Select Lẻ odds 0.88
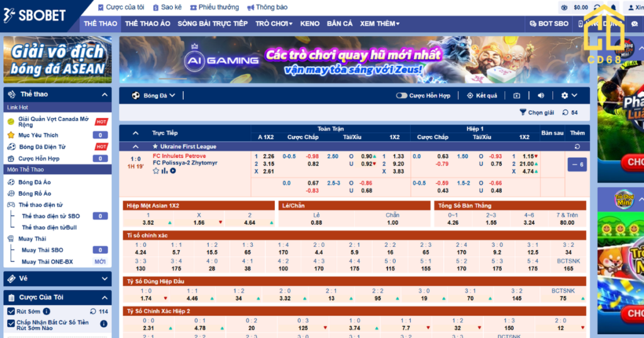The height and width of the screenshot is (338, 644). click(x=316, y=223)
